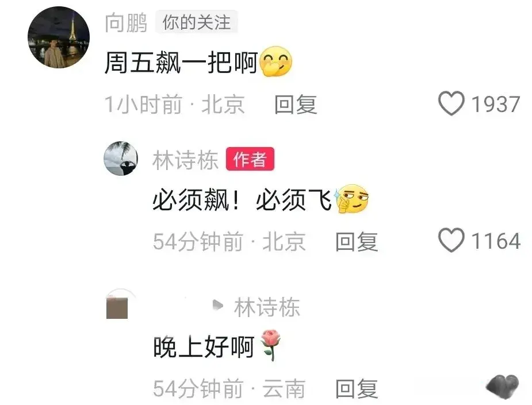Open 向鹏 username profile link
Viewport: 532px width, 405px height.
[126, 23]
